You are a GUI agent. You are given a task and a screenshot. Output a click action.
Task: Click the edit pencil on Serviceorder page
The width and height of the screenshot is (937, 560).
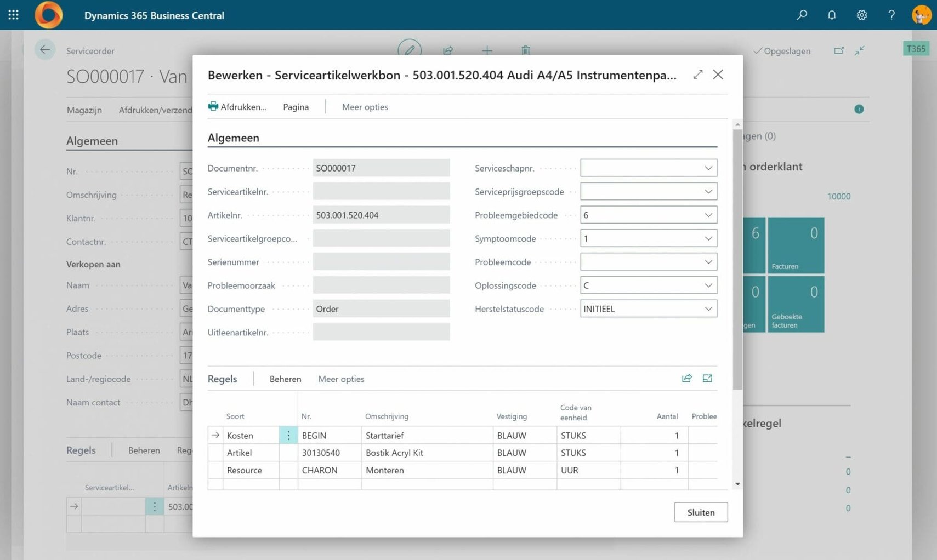(410, 50)
